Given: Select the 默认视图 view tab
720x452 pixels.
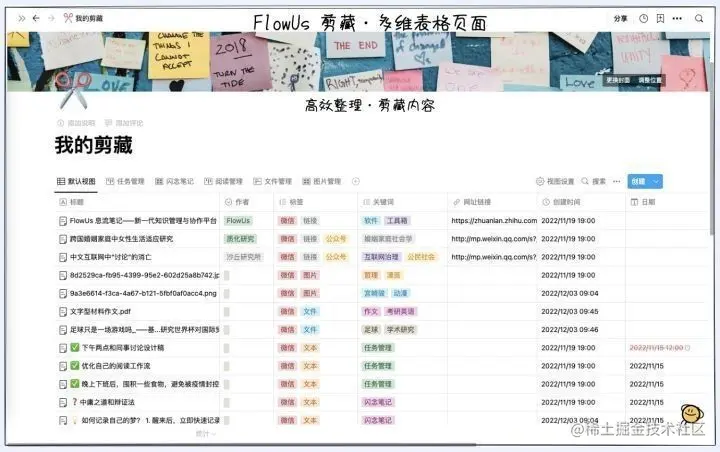Looking at the screenshot, I should pyautogui.click(x=76, y=181).
